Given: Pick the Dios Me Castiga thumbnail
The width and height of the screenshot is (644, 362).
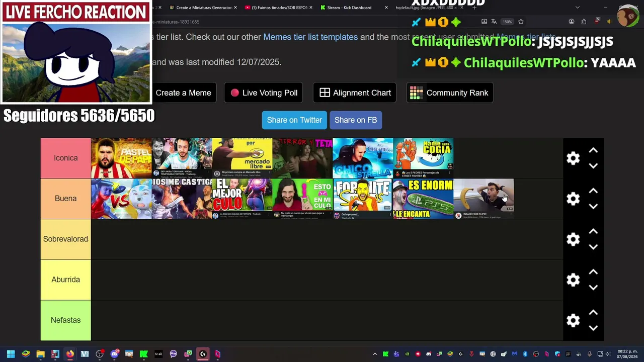Looking at the screenshot, I should 182,199.
